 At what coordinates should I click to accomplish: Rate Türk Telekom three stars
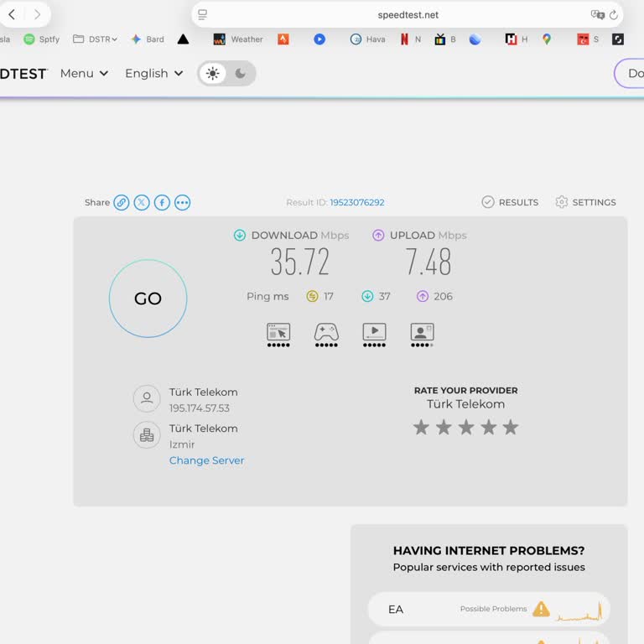click(466, 427)
